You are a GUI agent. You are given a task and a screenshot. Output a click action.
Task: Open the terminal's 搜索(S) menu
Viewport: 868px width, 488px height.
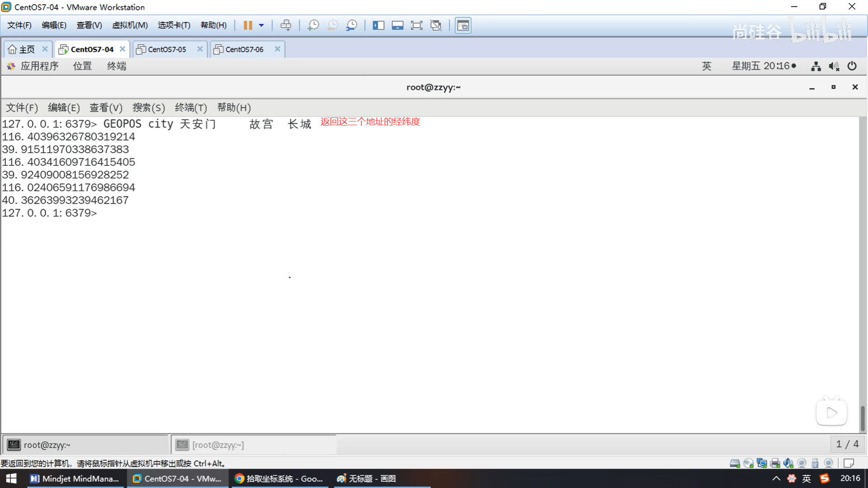[x=148, y=108]
